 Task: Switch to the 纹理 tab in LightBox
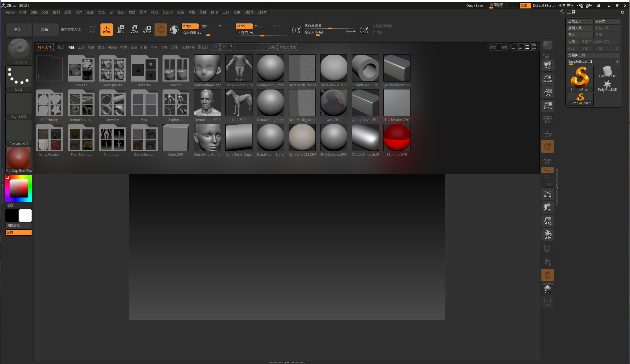tap(101, 47)
